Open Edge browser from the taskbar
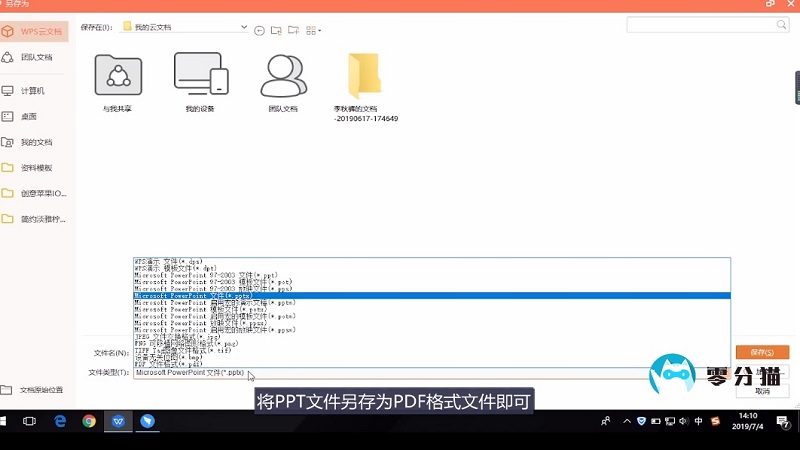 point(60,421)
